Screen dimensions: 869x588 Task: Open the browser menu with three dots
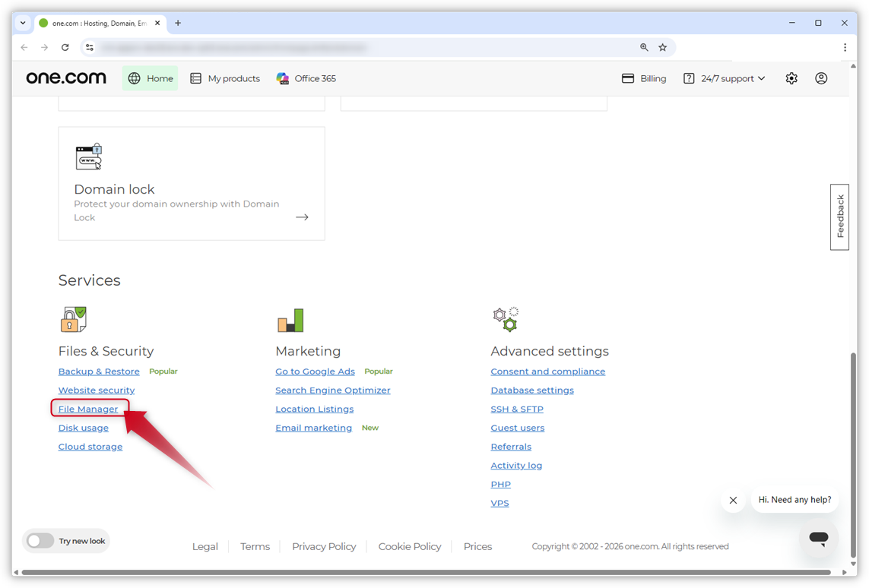point(845,47)
